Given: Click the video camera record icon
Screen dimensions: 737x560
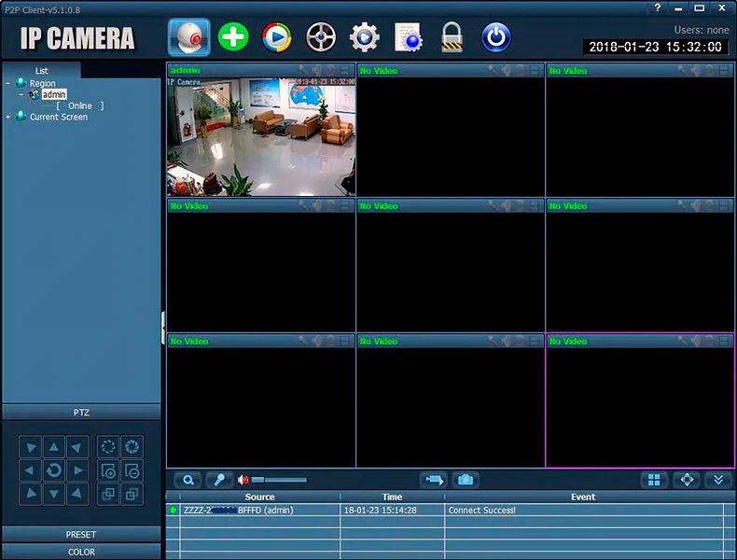Looking at the screenshot, I should [434, 480].
